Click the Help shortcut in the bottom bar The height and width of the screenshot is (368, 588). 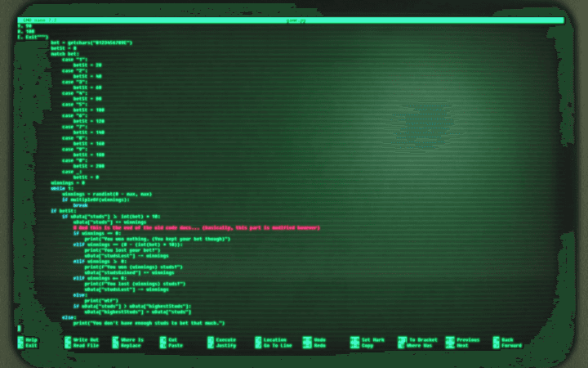point(31,339)
